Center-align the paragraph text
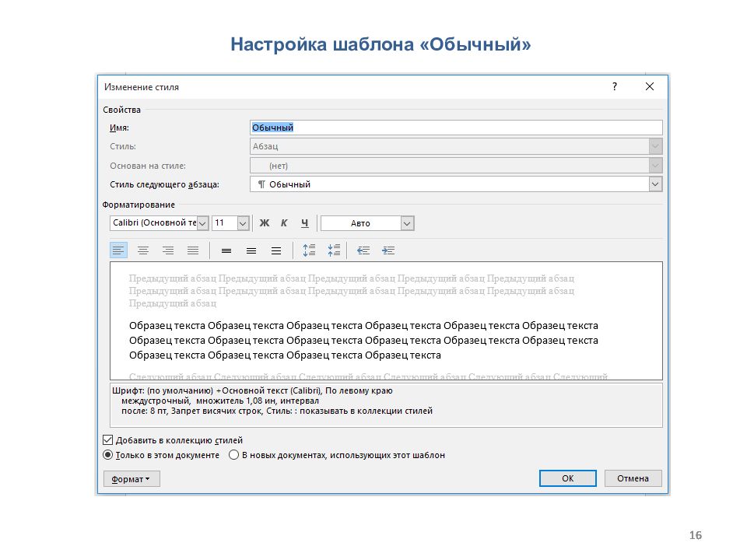747x560 pixels. coord(143,250)
